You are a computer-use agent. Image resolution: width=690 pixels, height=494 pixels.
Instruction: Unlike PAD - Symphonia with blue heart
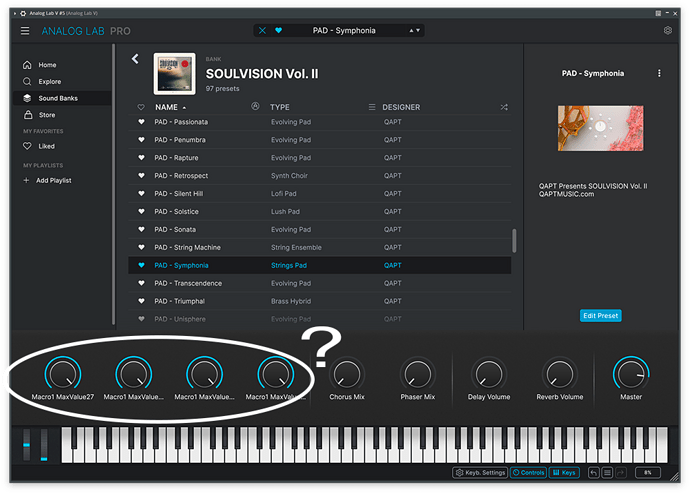tap(141, 265)
